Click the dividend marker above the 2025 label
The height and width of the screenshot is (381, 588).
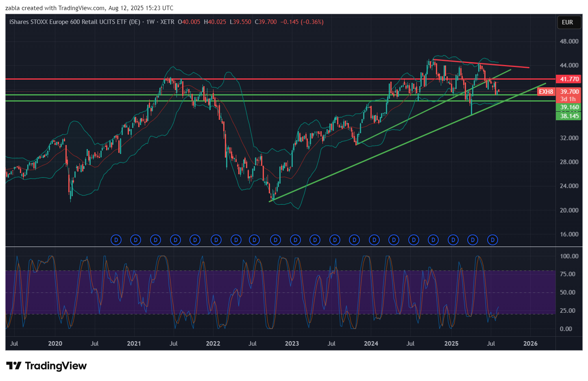(x=453, y=240)
